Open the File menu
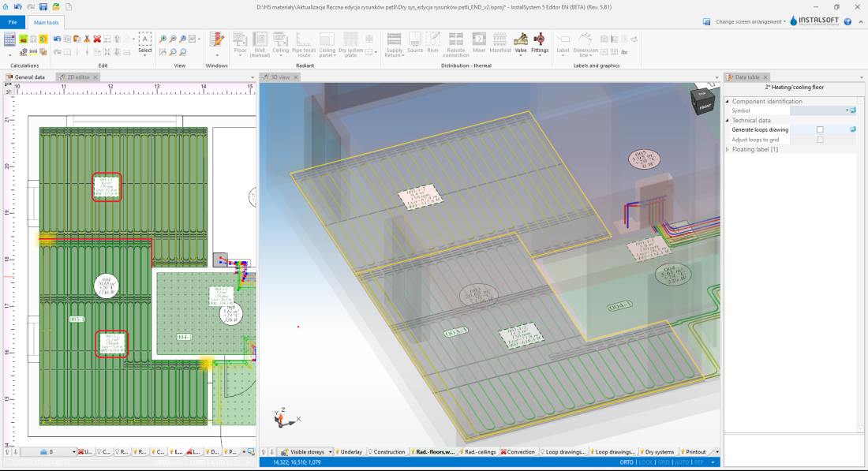The height and width of the screenshot is (471, 868). [x=13, y=22]
